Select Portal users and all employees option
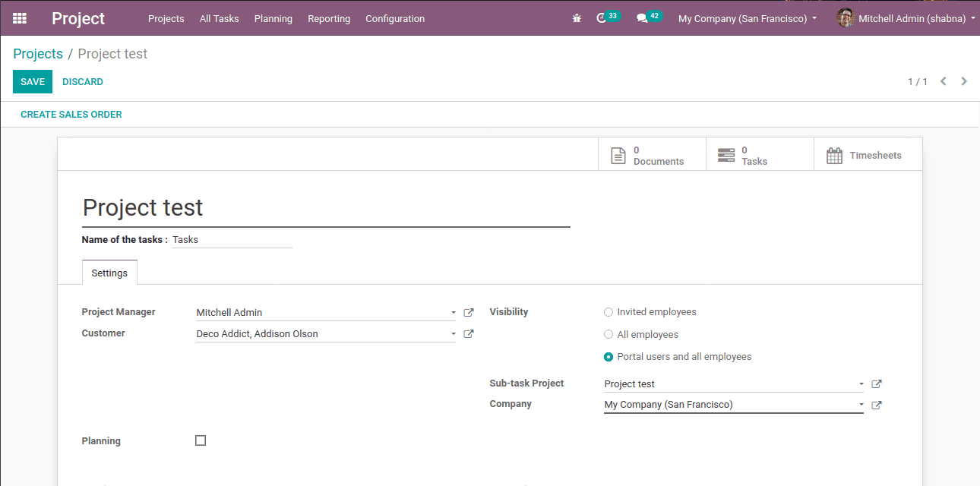This screenshot has height=486, width=980. 609,357
